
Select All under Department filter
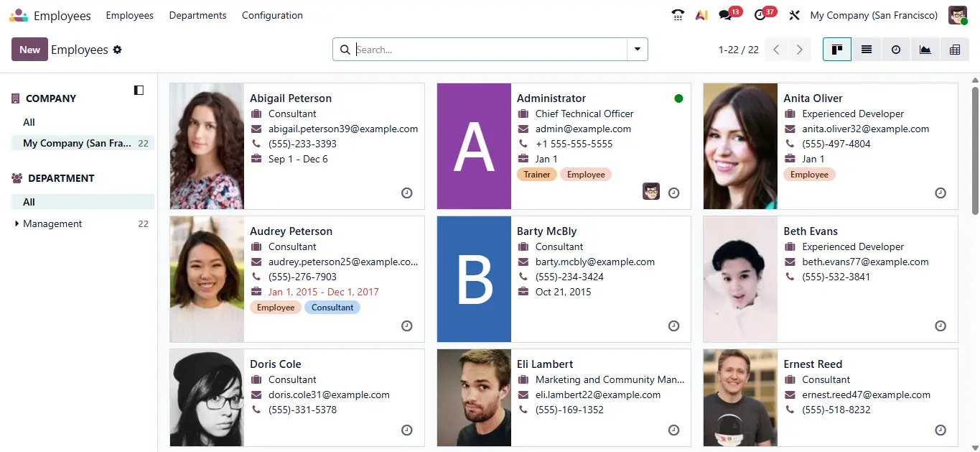tap(83, 202)
